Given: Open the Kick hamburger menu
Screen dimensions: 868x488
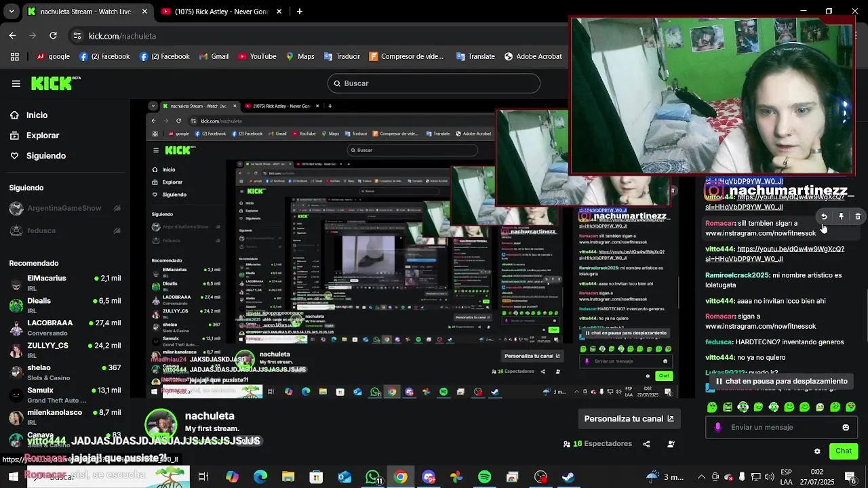Looking at the screenshot, I should (16, 83).
